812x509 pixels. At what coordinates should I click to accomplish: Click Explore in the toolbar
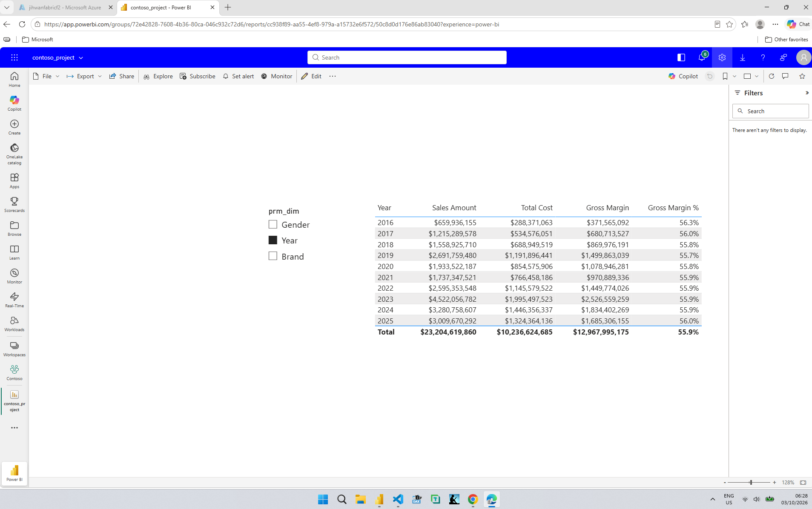tap(158, 76)
